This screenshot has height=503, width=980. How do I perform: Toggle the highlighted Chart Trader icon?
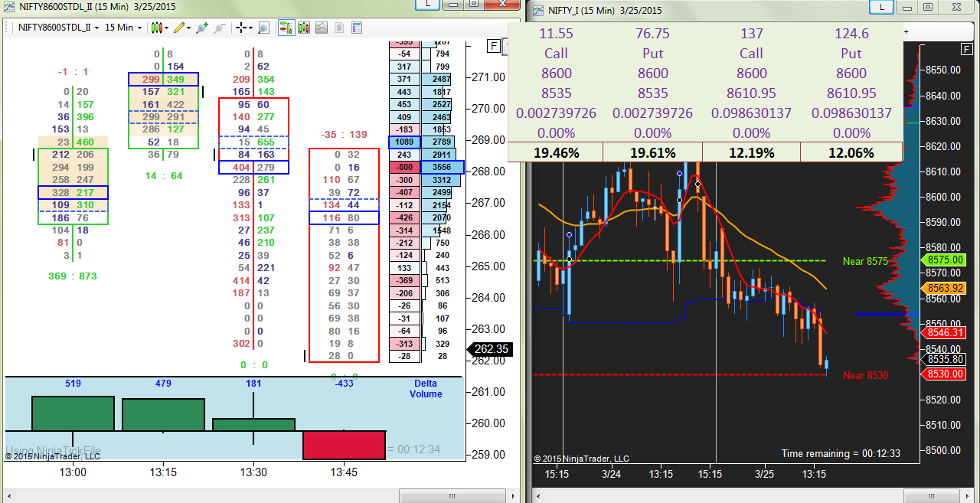click(x=286, y=28)
